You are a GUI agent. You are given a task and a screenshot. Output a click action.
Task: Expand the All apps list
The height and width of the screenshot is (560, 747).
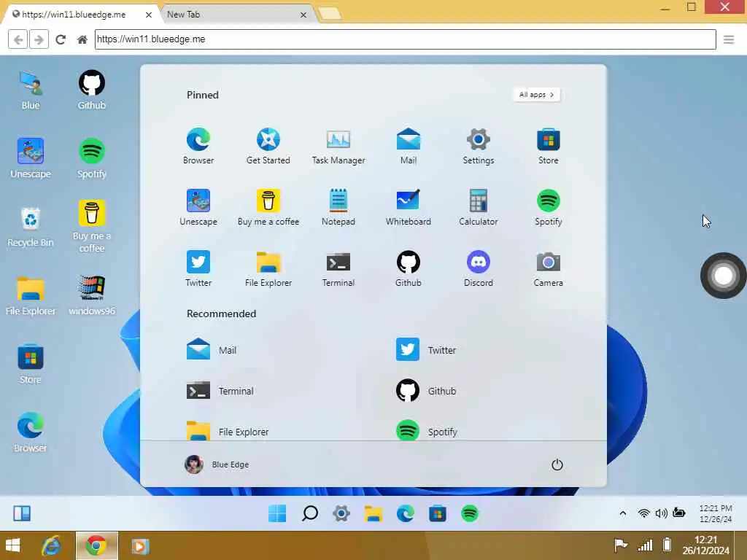point(536,94)
